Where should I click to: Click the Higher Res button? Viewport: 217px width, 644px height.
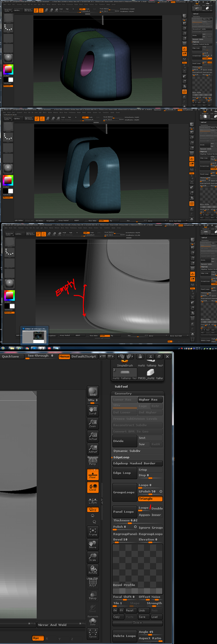[x=150, y=400]
